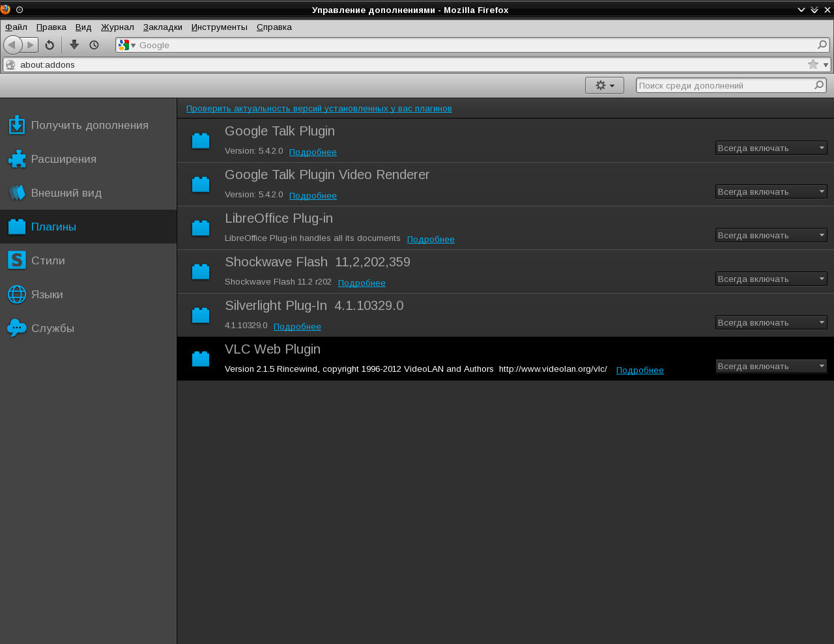Click the add-ons search magnifier icon
Screen dimensions: 834x644
coord(819,85)
